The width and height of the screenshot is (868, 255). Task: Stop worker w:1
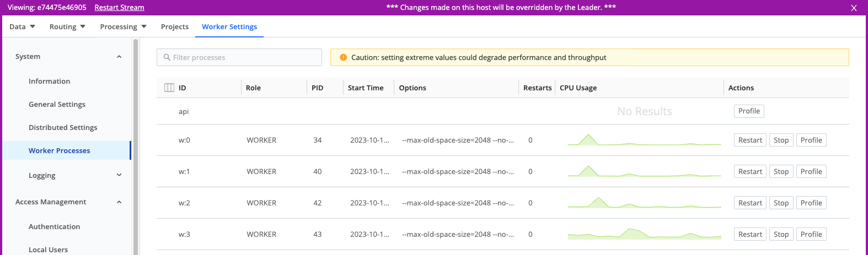point(781,171)
